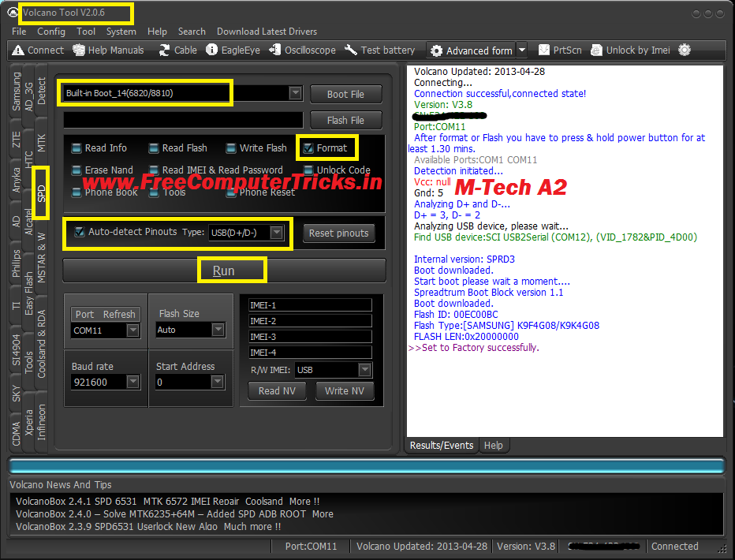Select the MSTAR & W side tab
The height and width of the screenshot is (560, 735).
coord(41,258)
